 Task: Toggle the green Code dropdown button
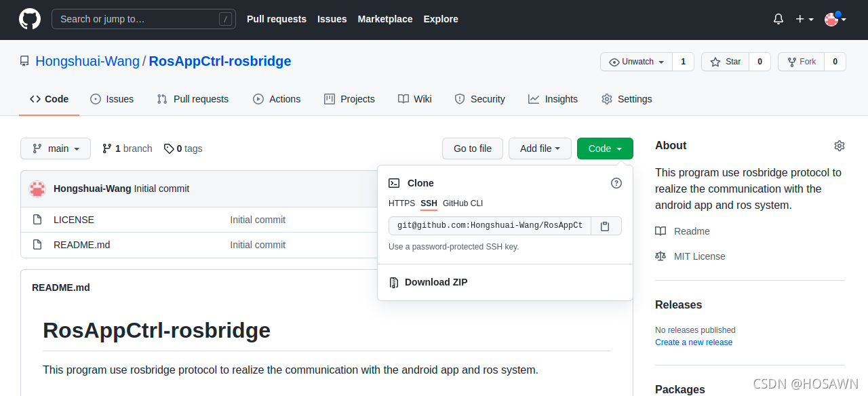click(605, 148)
